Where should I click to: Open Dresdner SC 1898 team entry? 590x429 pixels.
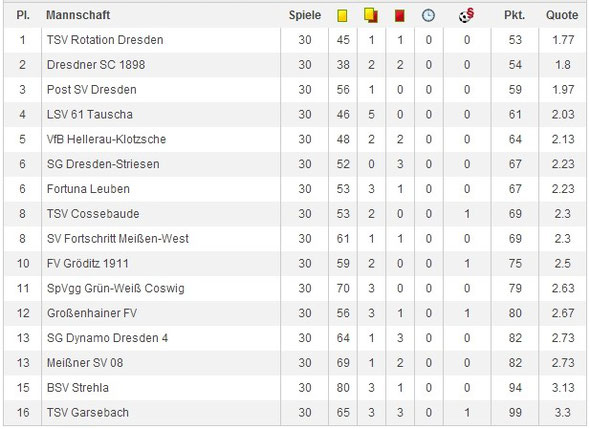coord(96,65)
